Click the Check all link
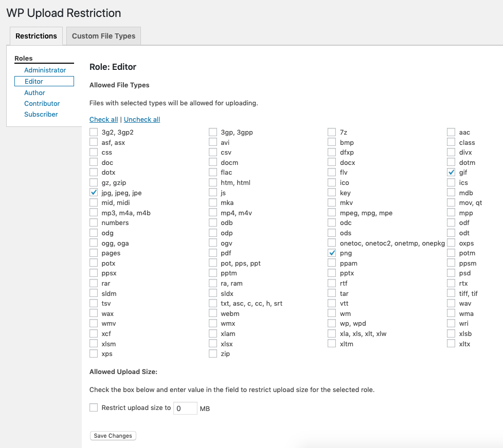503x448 pixels. coord(103,119)
